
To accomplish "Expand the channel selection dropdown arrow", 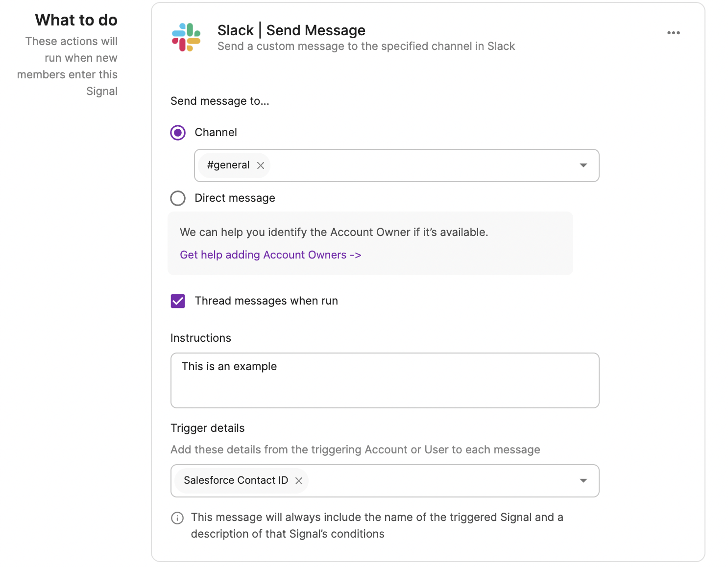I will pos(583,165).
